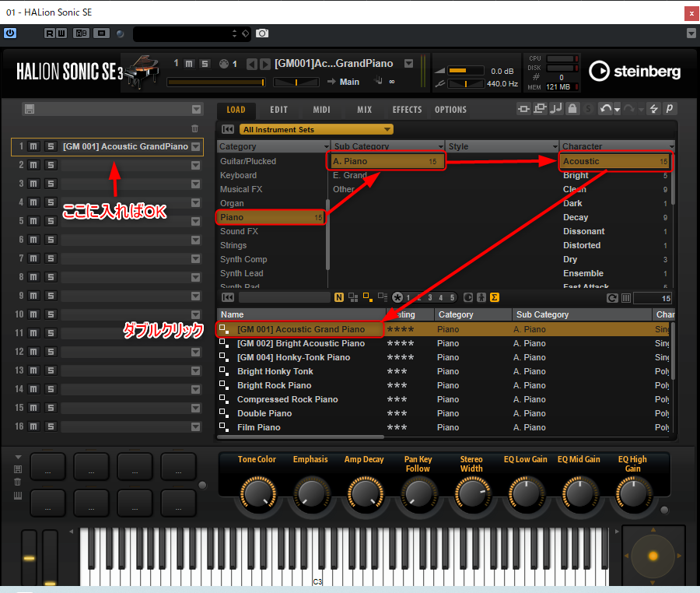The image size is (700, 593).
Task: Click the MIDI reset lightning icon
Action: click(x=653, y=109)
